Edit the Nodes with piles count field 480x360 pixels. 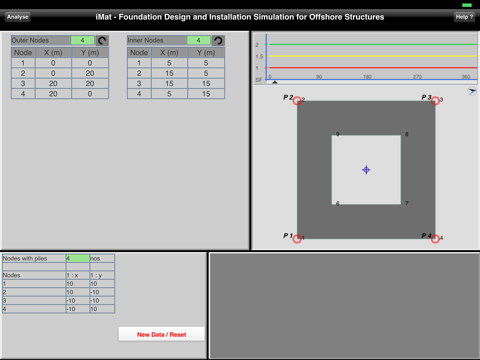pos(78,258)
